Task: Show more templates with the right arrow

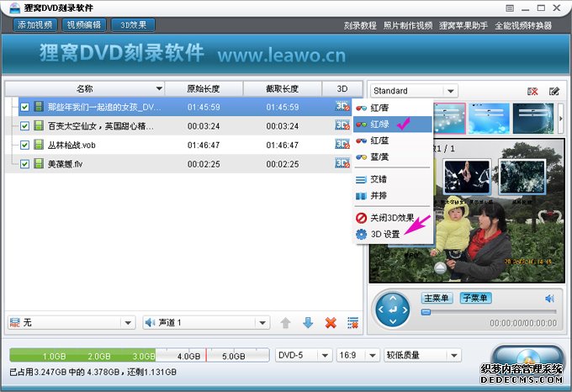Action: tap(561, 119)
